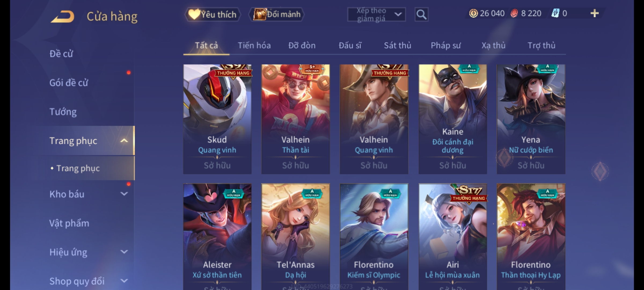
Task: Open Gói đề cử in sidebar
Action: pos(68,83)
